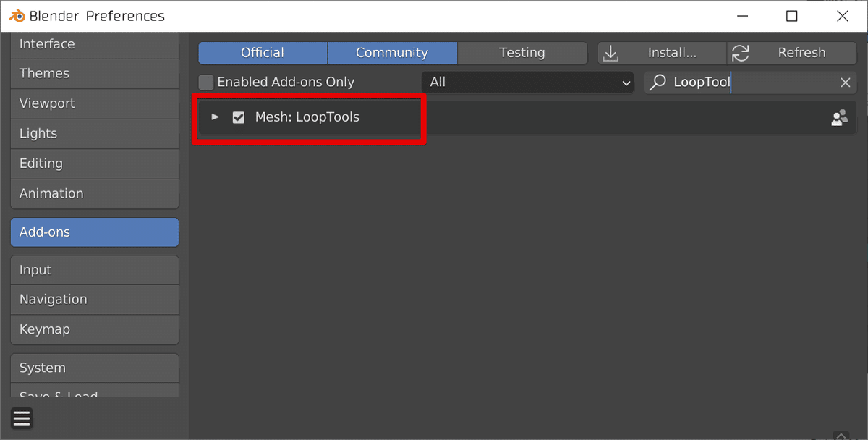Open the Input preferences section
This screenshot has width=868, height=440.
95,270
